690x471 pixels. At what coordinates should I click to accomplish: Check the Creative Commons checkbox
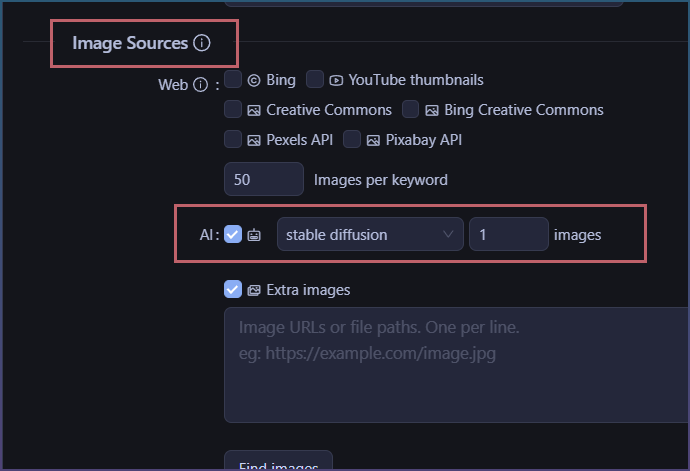pos(233,109)
